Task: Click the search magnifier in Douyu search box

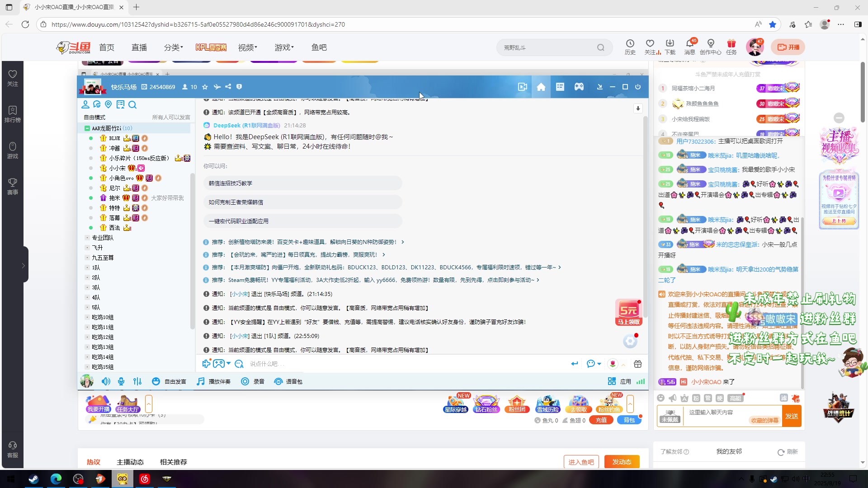Action: point(600,47)
